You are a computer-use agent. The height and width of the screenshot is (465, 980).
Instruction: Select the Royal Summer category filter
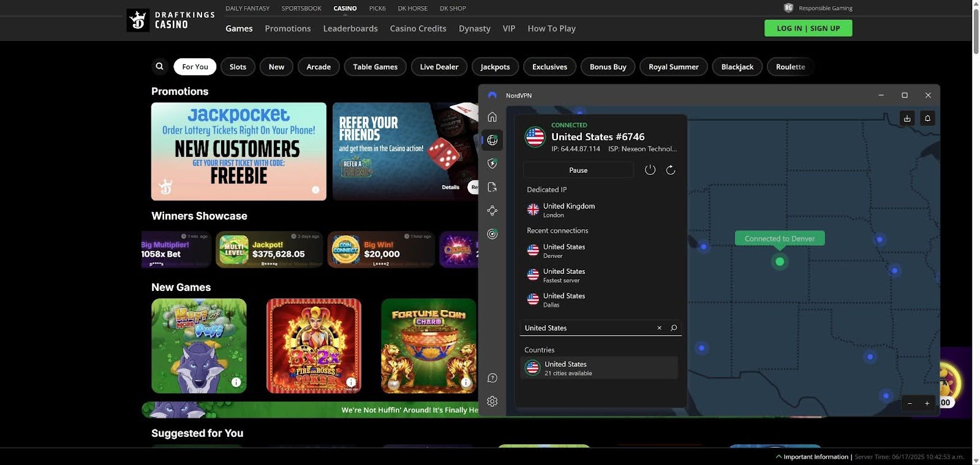tap(673, 67)
